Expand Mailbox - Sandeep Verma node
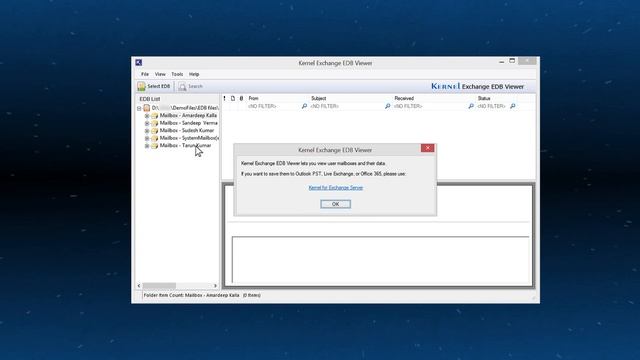This screenshot has width=640, height=360. coord(147,123)
